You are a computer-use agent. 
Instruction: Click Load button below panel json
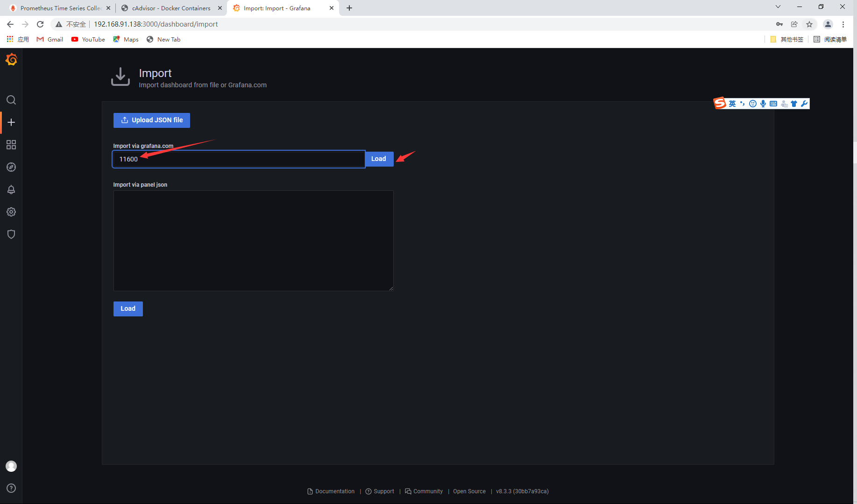(128, 308)
